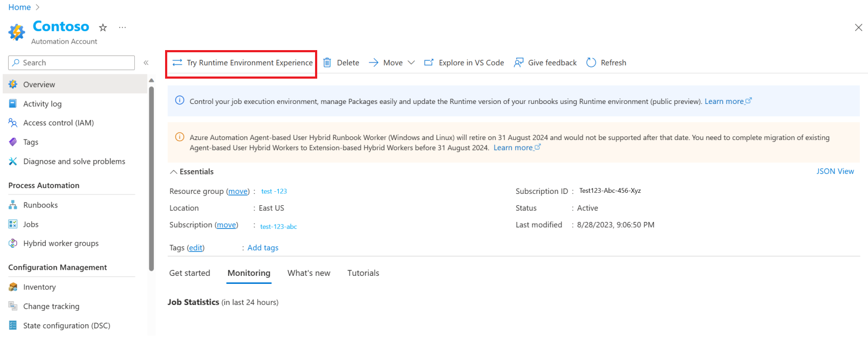Viewport: 868px width, 341px height.
Task: Select the Monitoring tab
Action: (249, 273)
